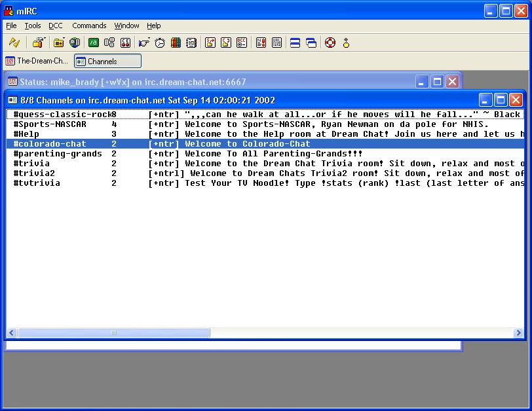Screen dimensions: 532x411
Task: Open the Window menu
Action: [x=126, y=26]
